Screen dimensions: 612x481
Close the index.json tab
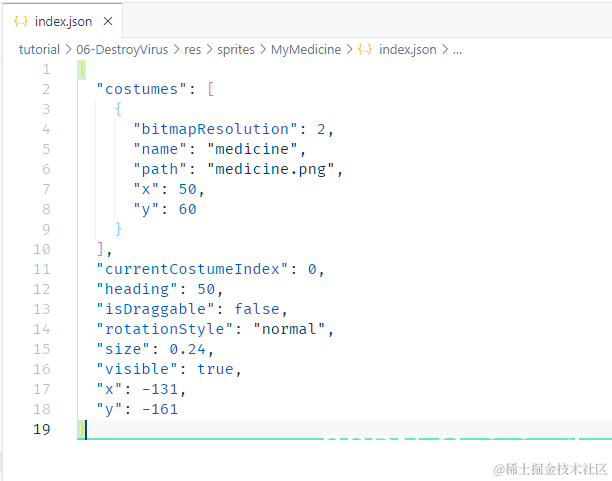coord(108,21)
